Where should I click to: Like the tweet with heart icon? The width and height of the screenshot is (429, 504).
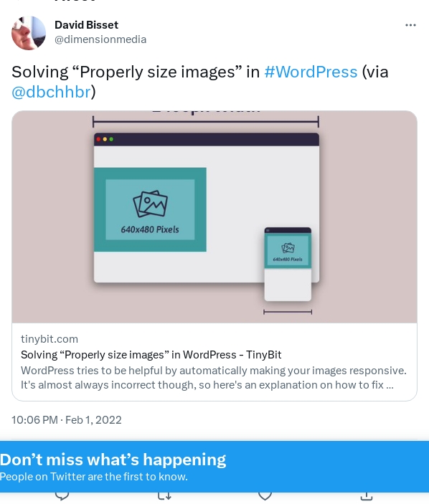click(x=265, y=496)
